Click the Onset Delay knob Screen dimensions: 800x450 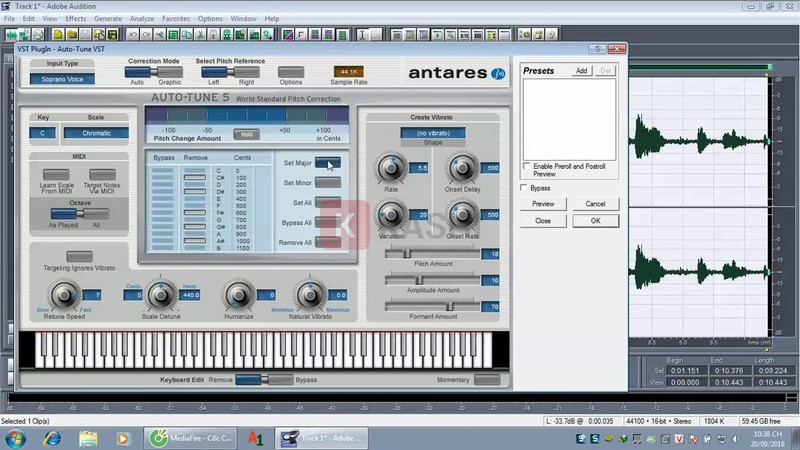(462, 167)
